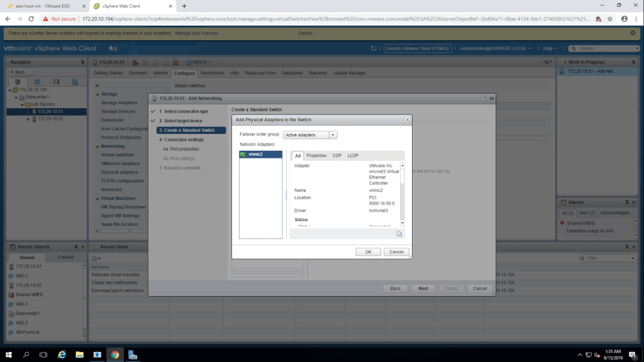Open Chrome from the Windows taskbar
The height and width of the screenshot is (362, 644).
coord(115,354)
